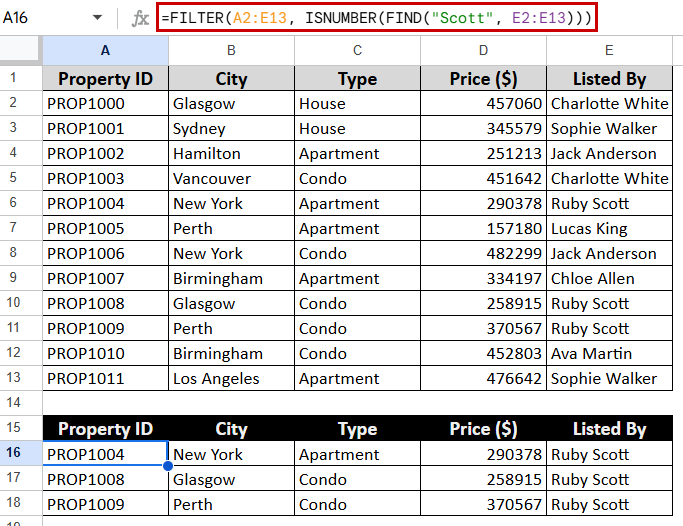Click Birmingham in PROP1007 row
The height and width of the screenshot is (526, 683).
231,278
